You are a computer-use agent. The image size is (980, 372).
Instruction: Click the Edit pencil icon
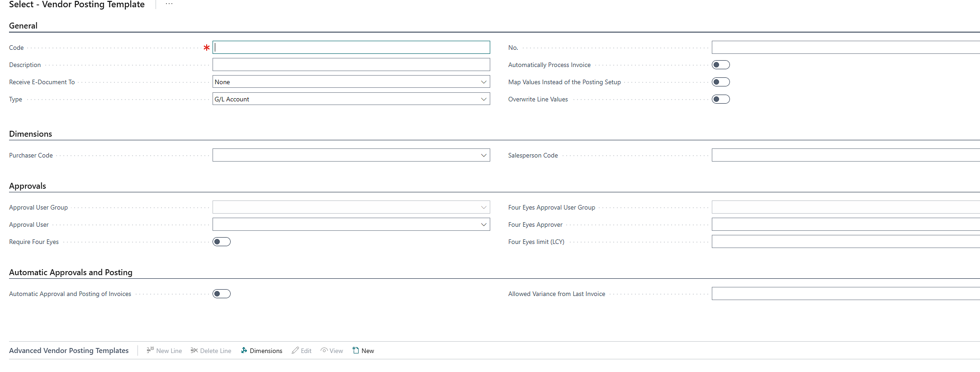(295, 350)
